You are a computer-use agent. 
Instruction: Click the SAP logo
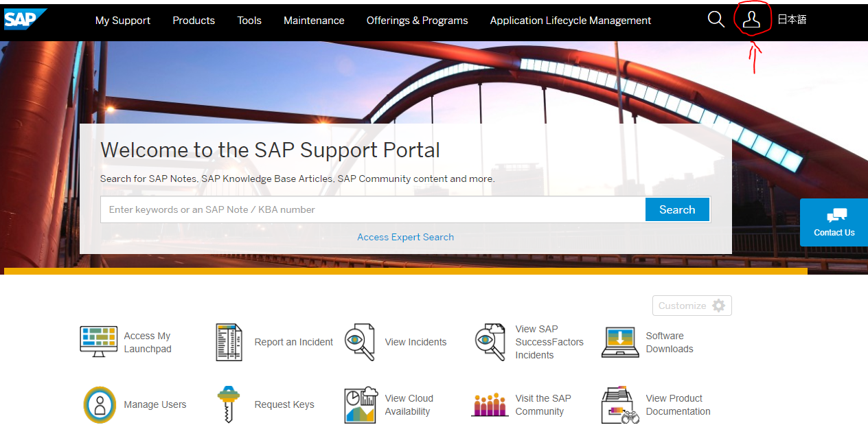(23, 20)
